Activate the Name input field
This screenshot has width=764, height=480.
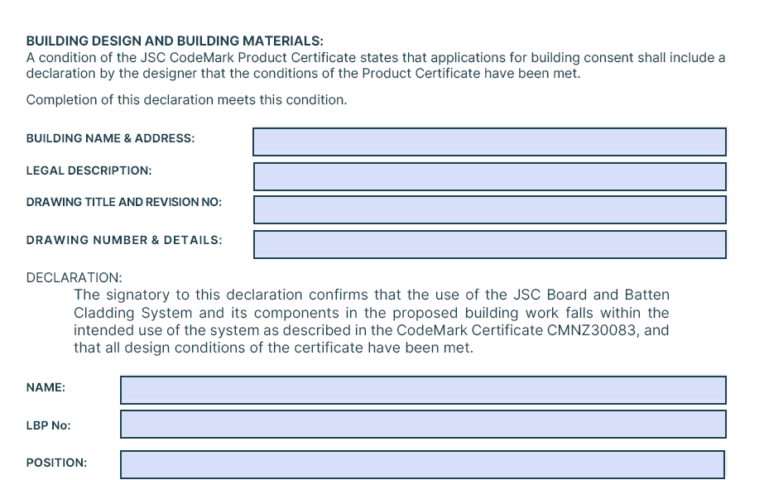(423, 390)
